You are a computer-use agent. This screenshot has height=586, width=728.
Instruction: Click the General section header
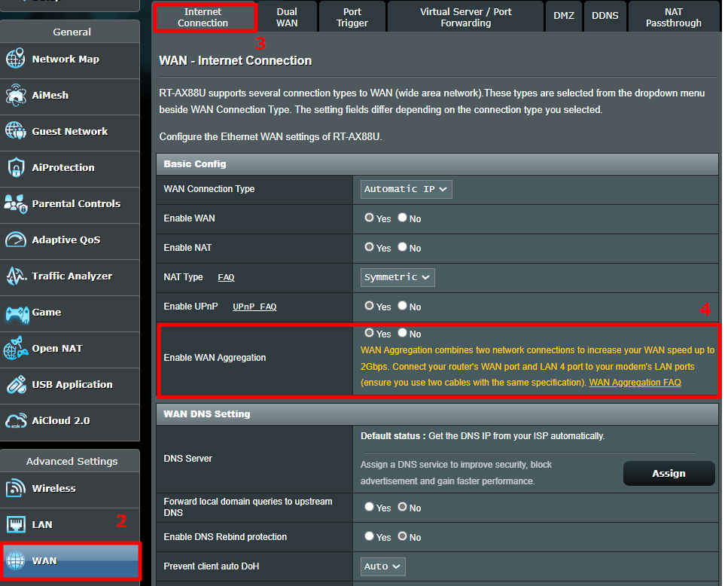click(70, 32)
